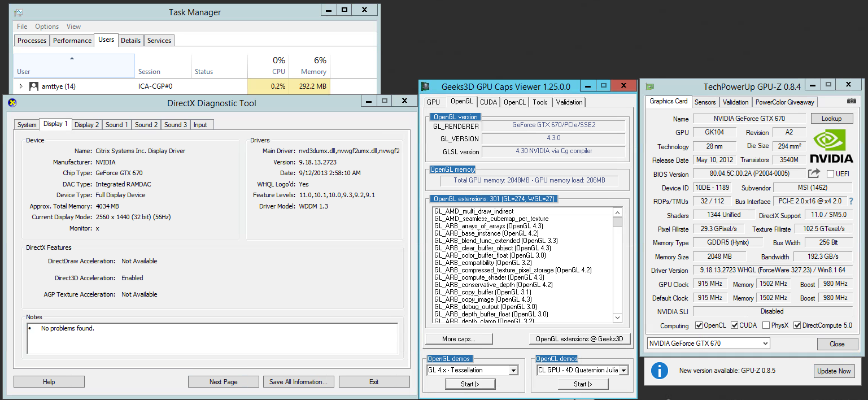Switch to the Tools tab in GPU Caps Viewer
The image size is (868, 400).
(540, 102)
